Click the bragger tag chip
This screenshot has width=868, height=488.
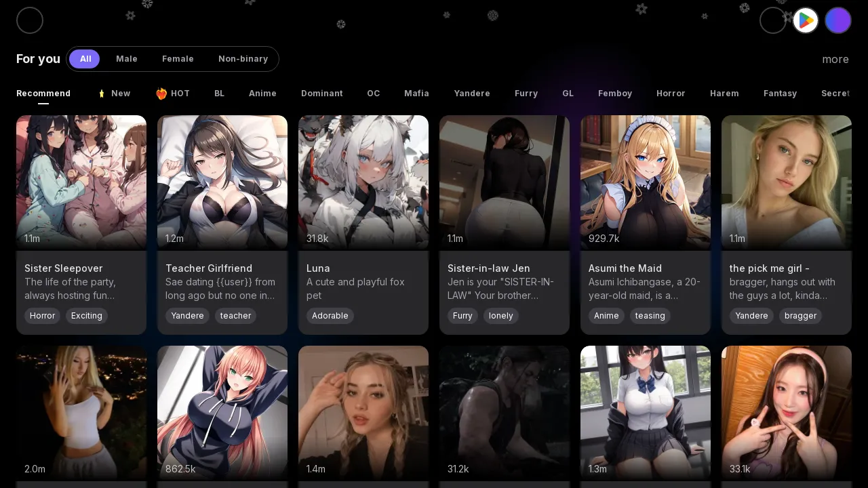[x=800, y=316]
